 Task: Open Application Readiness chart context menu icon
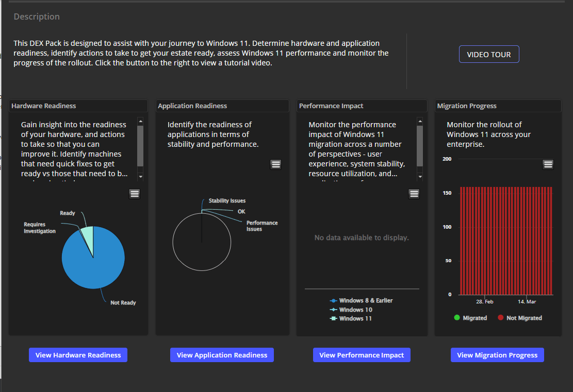tap(276, 164)
